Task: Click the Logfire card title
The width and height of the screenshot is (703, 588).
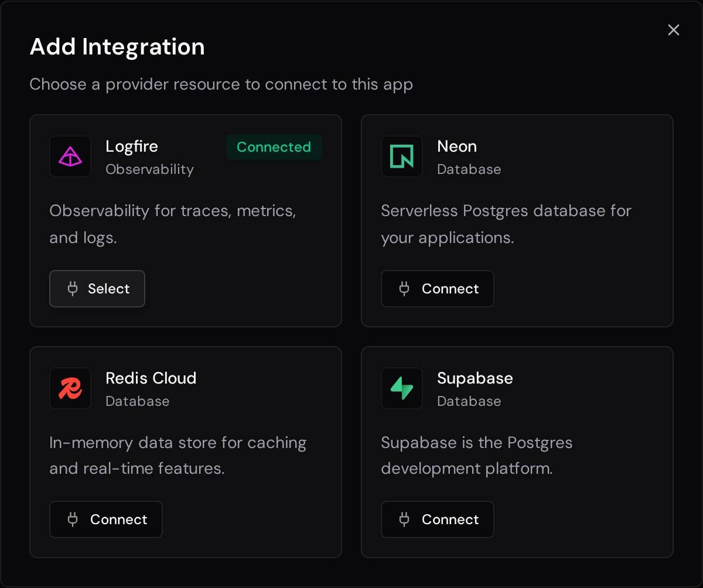Action: (x=132, y=146)
